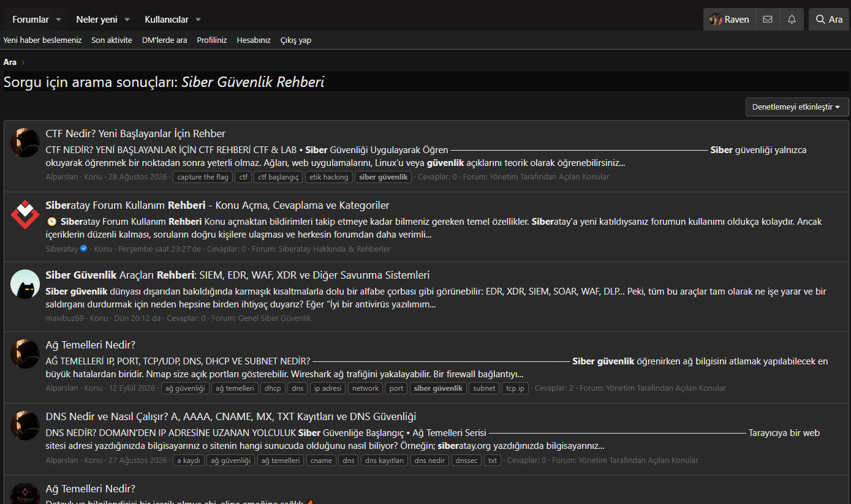Expand the Kullanıcılar dropdown arrow
The image size is (851, 504).
[198, 20]
